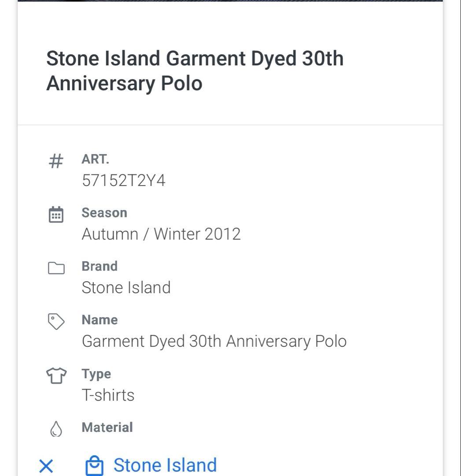Dismiss the bottom bar with the X
461x476 pixels.
click(x=46, y=466)
